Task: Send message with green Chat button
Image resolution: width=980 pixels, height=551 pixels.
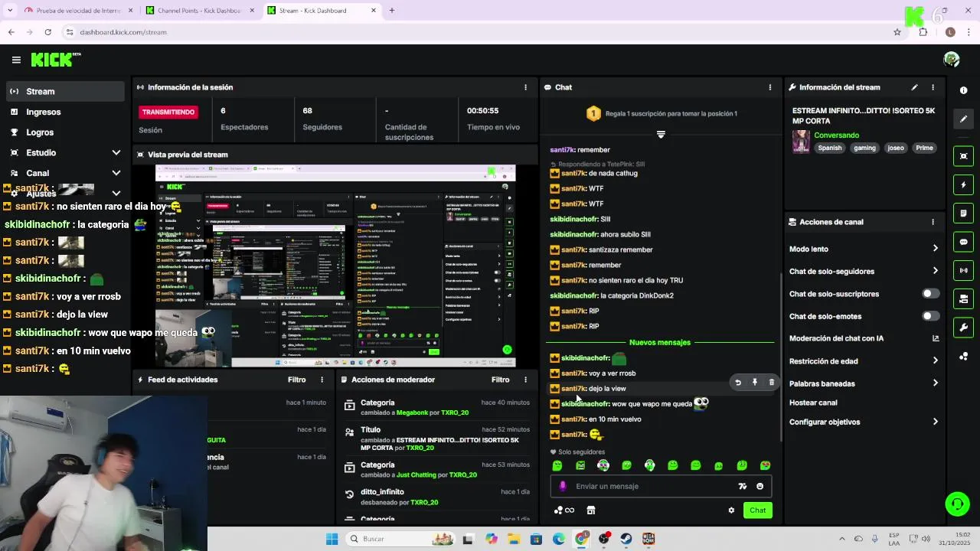Action: click(x=757, y=510)
